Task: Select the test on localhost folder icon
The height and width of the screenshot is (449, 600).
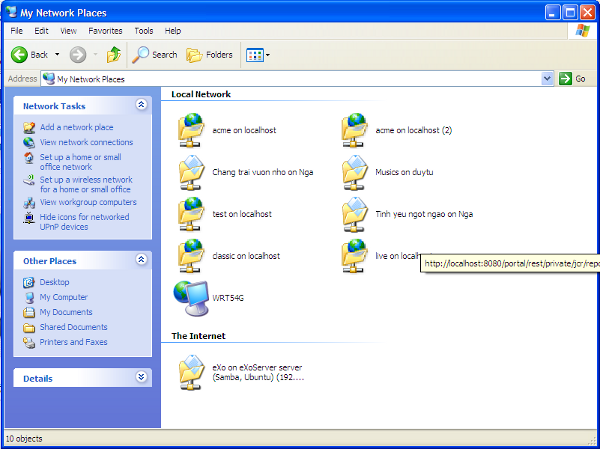Action: [x=189, y=214]
